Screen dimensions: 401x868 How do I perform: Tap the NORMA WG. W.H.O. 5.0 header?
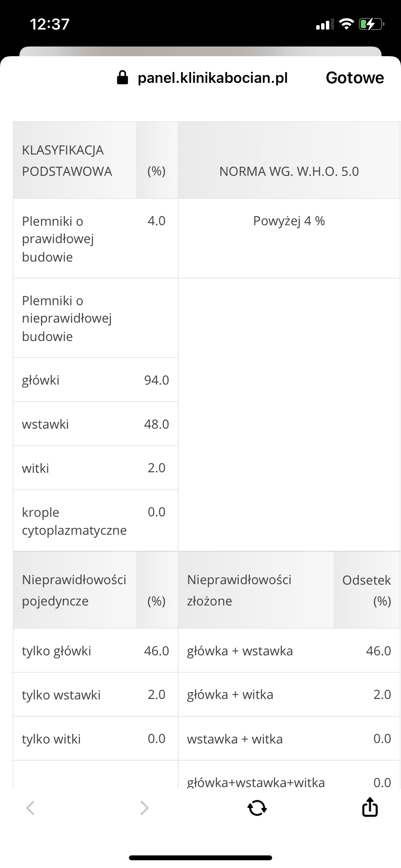point(289,171)
